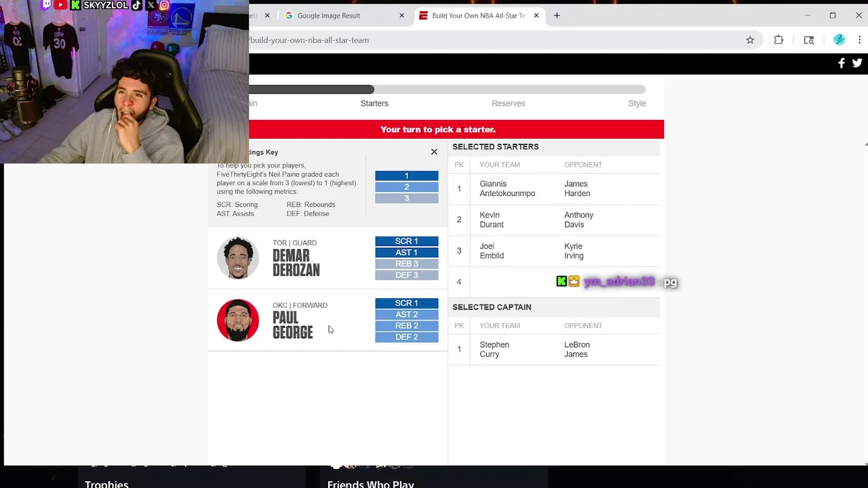Image resolution: width=868 pixels, height=488 pixels.
Task: Switch to Build Your Own NBA All-Star tab
Action: point(479,16)
